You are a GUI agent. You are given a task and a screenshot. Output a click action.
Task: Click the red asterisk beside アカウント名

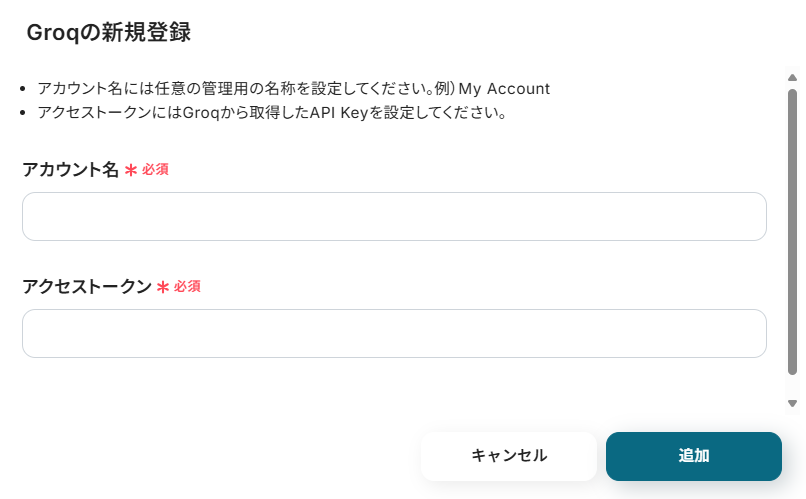130,171
